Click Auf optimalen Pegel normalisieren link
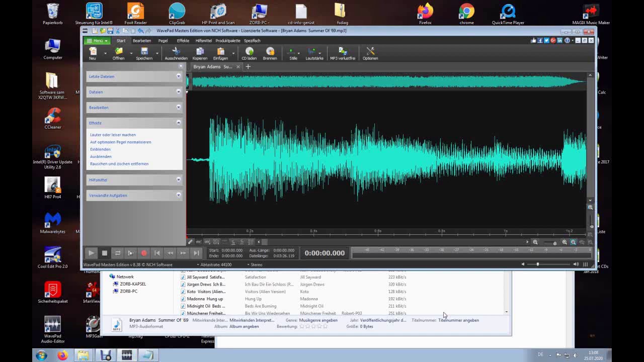Screen dimensions: 644x362 [x=121, y=142]
